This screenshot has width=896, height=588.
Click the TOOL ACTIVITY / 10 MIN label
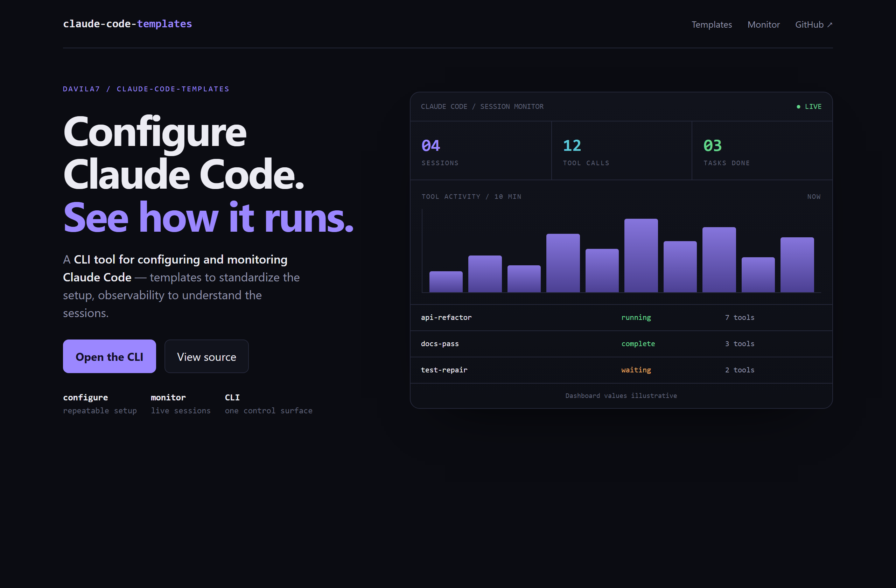471,196
